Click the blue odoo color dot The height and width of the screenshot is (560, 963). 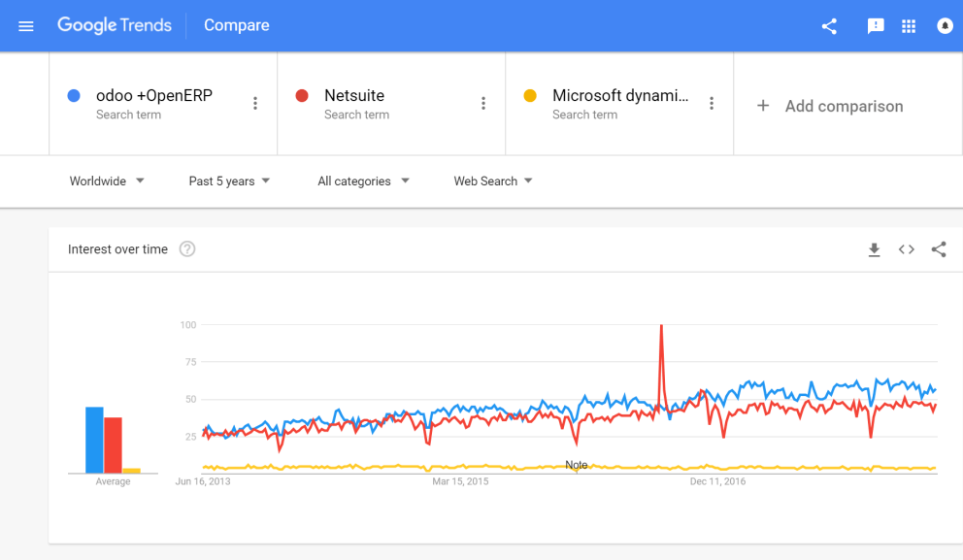[74, 96]
